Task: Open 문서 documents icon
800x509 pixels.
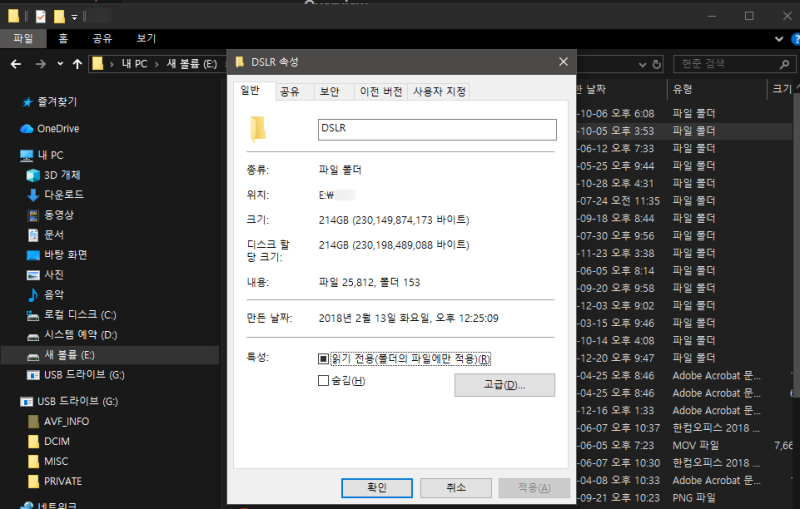Action: click(33, 235)
